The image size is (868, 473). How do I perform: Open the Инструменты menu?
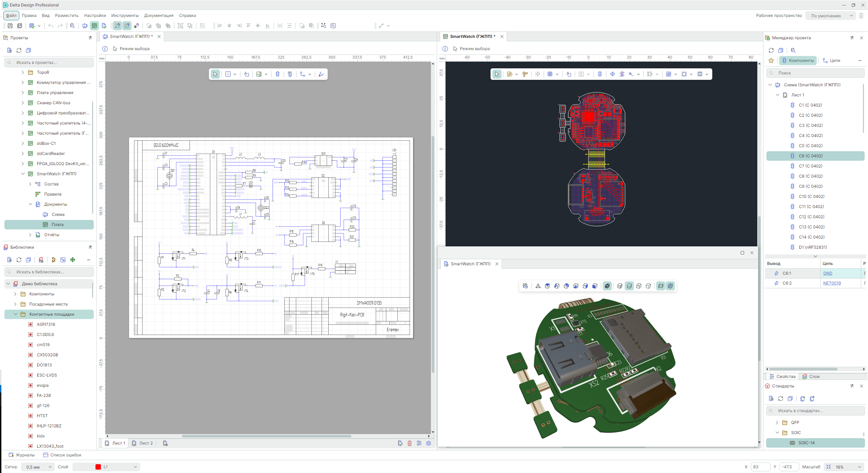125,16
